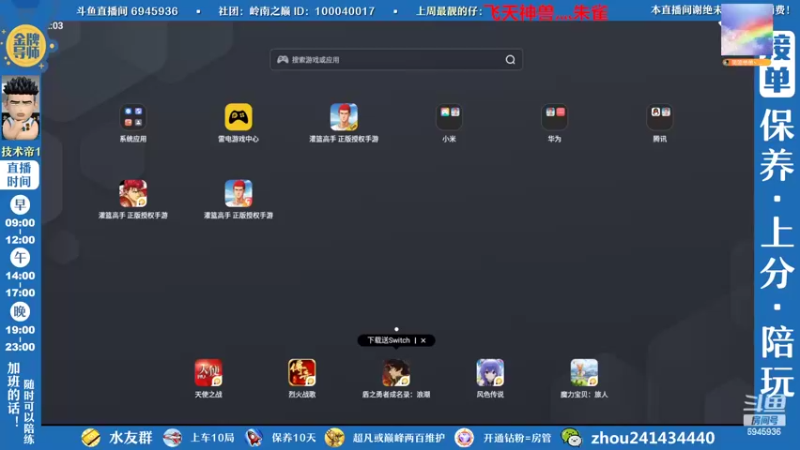The image size is (800, 450).
Task: Launch second-row 灌篮高手 icon with blue background
Action: point(238,193)
